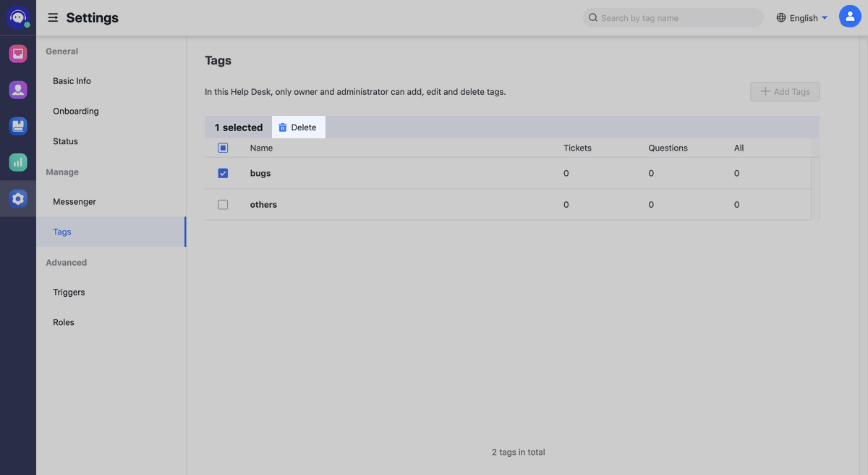Click the Settings header title
The width and height of the screenshot is (868, 475).
click(x=92, y=17)
